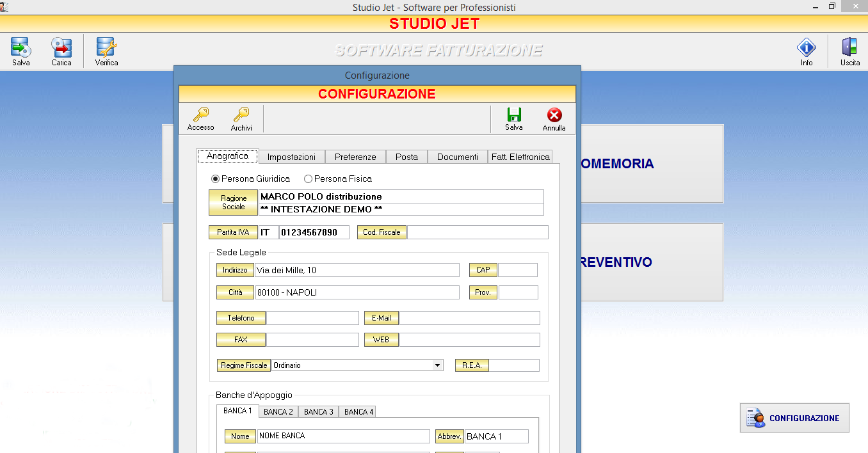The image size is (868, 453).
Task: Switch to the Preferenze tab
Action: click(x=355, y=157)
